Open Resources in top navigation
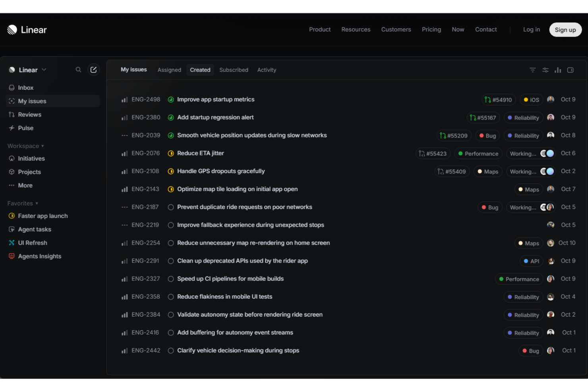 [x=356, y=29]
